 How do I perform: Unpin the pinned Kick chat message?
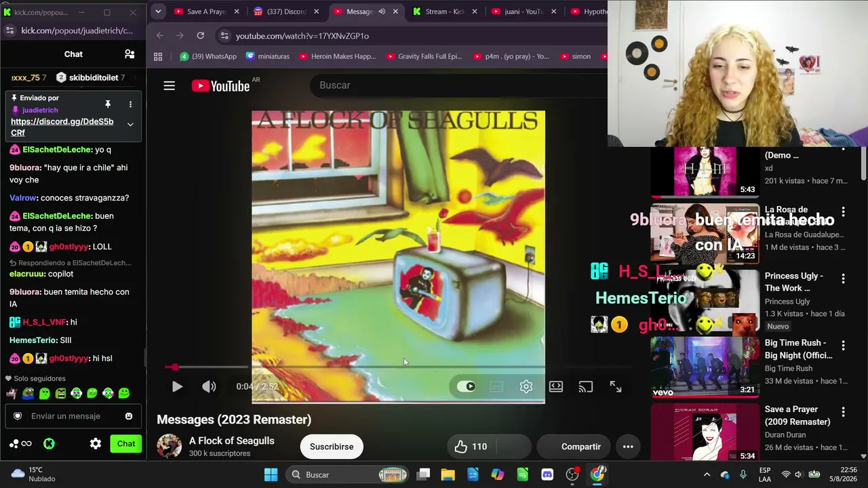(107, 104)
